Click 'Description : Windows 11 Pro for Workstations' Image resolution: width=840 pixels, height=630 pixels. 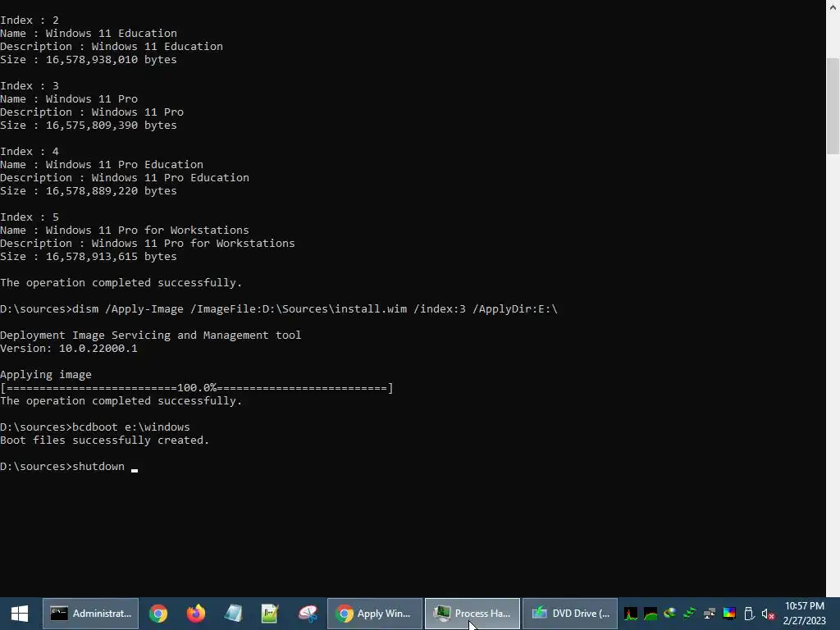pyautogui.click(x=148, y=243)
